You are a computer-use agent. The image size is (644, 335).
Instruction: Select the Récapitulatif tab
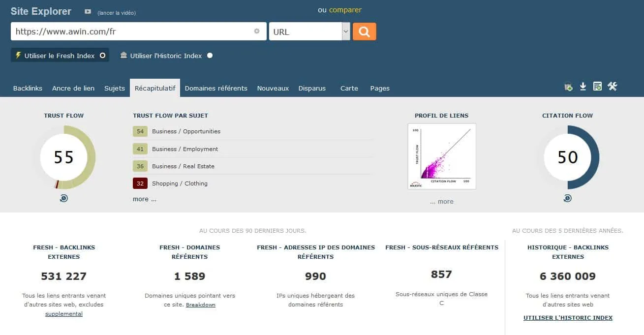155,88
